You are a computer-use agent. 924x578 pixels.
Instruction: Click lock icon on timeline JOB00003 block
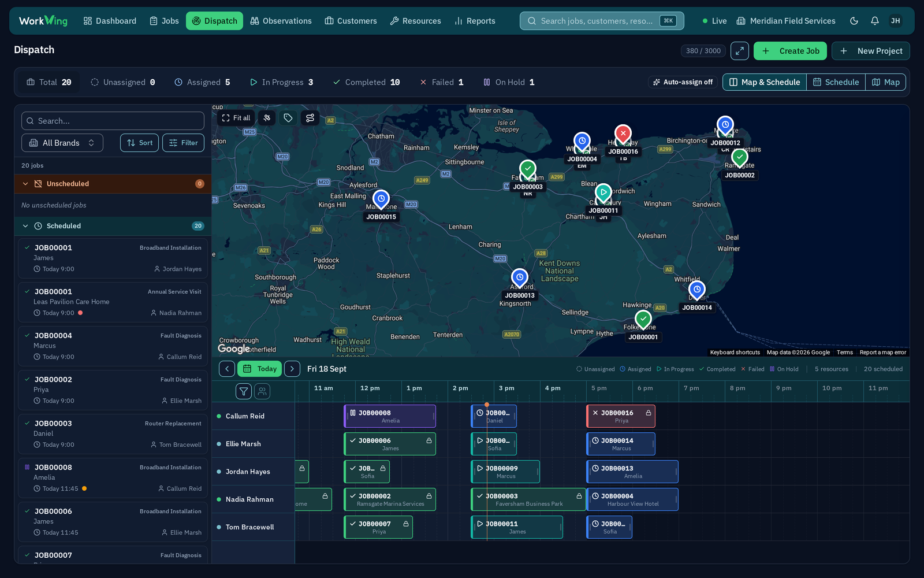coord(579,496)
